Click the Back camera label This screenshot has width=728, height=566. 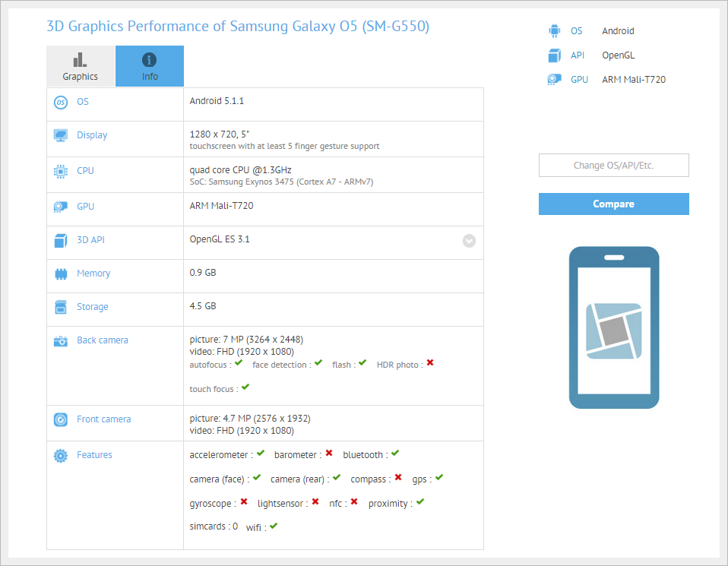click(x=102, y=340)
